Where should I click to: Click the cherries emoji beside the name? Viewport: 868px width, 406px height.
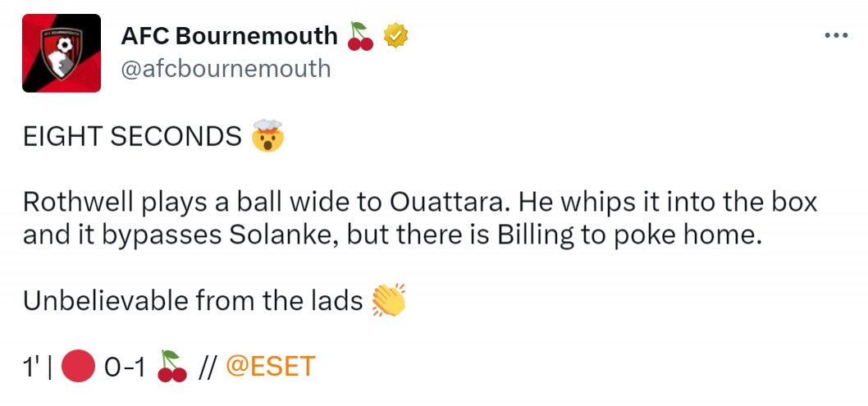pyautogui.click(x=360, y=37)
